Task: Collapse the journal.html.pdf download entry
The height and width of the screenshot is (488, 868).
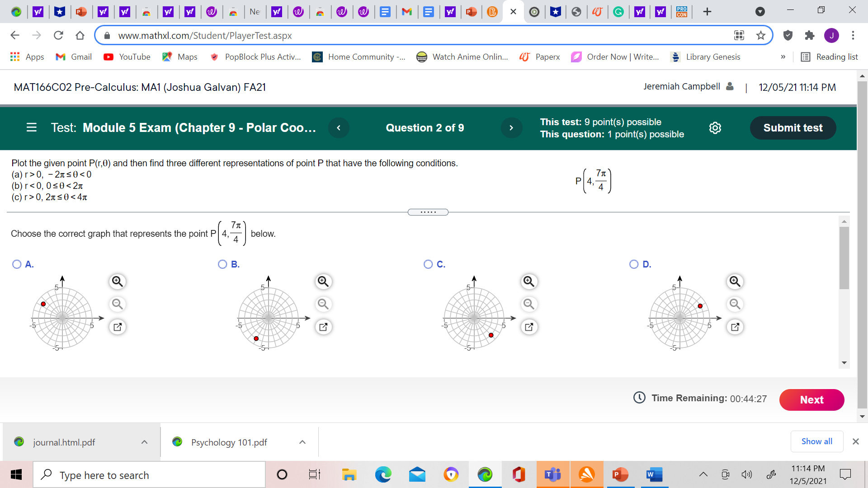Action: (144, 442)
